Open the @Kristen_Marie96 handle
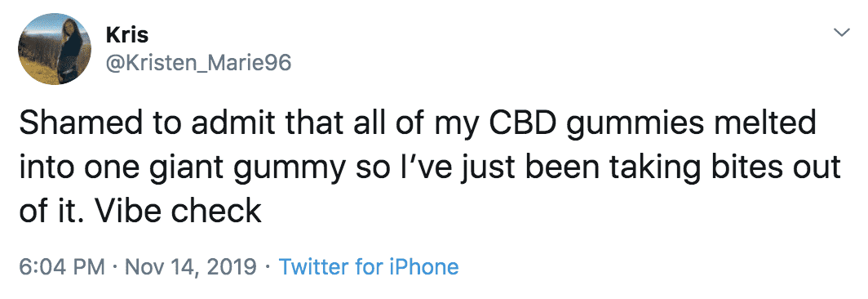The image size is (868, 299). click(x=197, y=63)
